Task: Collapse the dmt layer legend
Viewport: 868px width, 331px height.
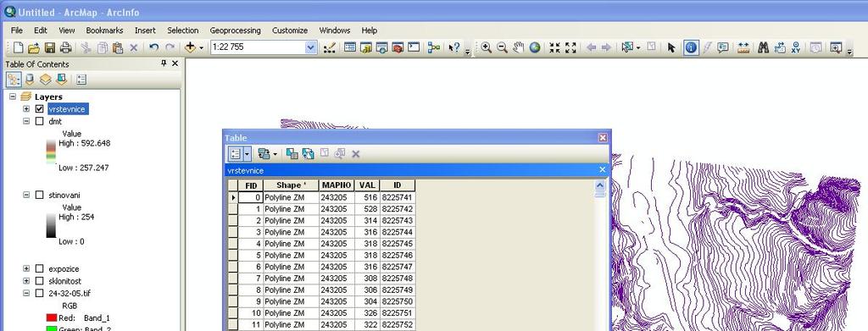Action: point(26,121)
